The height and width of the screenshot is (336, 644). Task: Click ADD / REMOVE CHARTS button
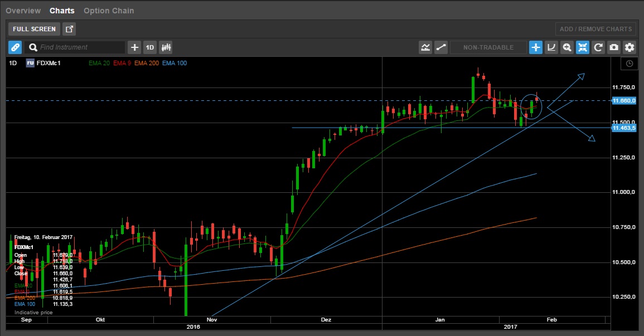click(x=595, y=29)
